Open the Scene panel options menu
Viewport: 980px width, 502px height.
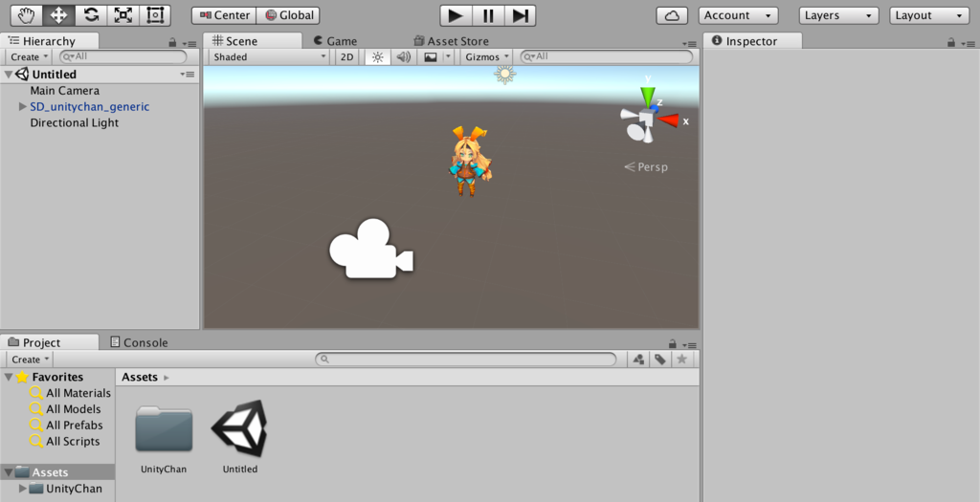(689, 44)
